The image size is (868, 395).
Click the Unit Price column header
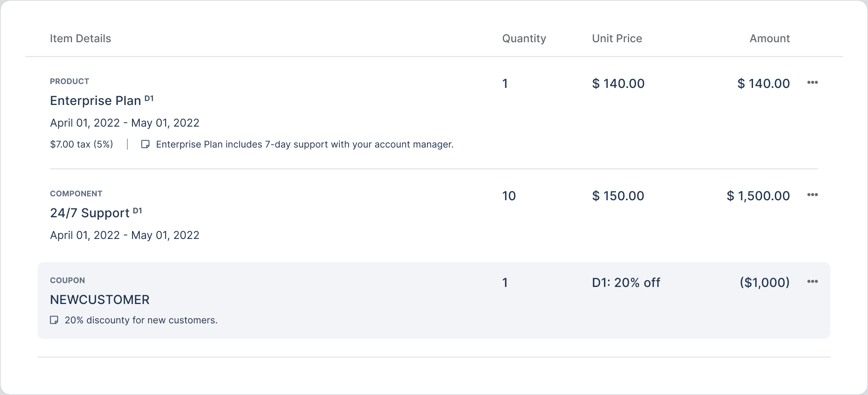(617, 38)
